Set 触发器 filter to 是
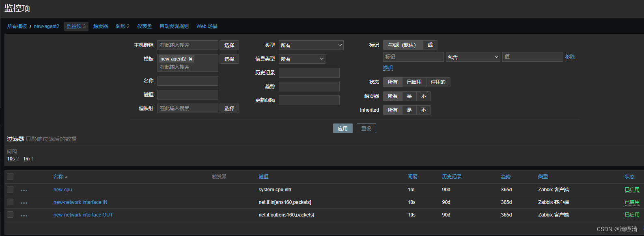Viewport: 644px width, 236px height. point(409,96)
